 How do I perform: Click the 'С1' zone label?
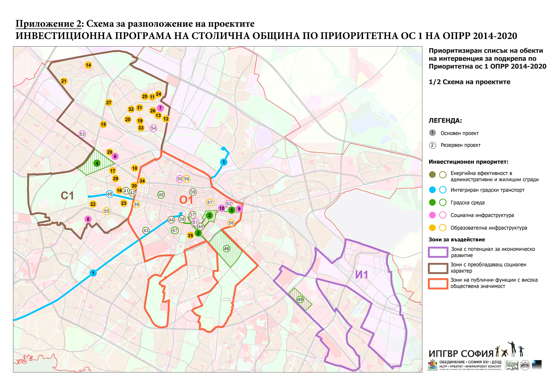point(67,196)
